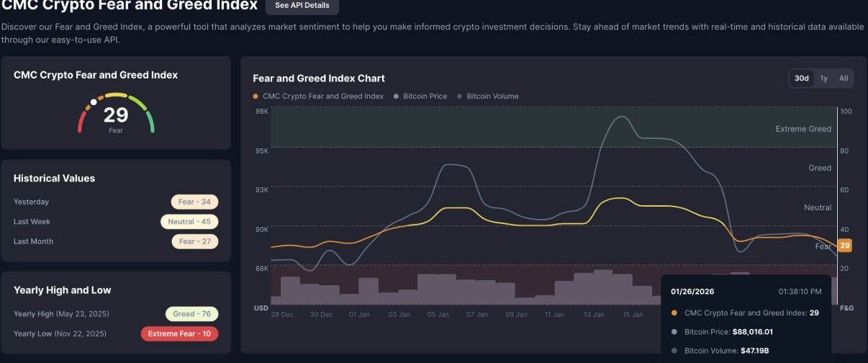This screenshot has height=363, width=868.
Task: Switch chart to 30d range
Action: point(801,79)
